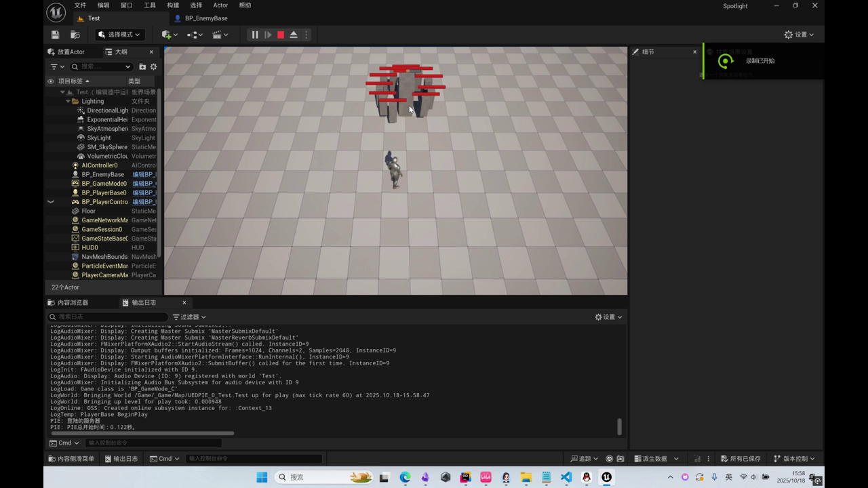Screen dimensions: 868x488
Task: Click the 内容侧滑菜单 button
Action: pos(71,459)
